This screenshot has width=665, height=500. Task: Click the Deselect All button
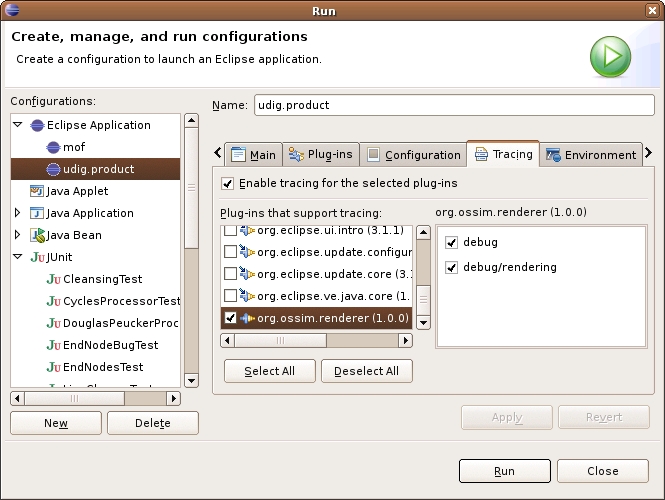(x=366, y=371)
